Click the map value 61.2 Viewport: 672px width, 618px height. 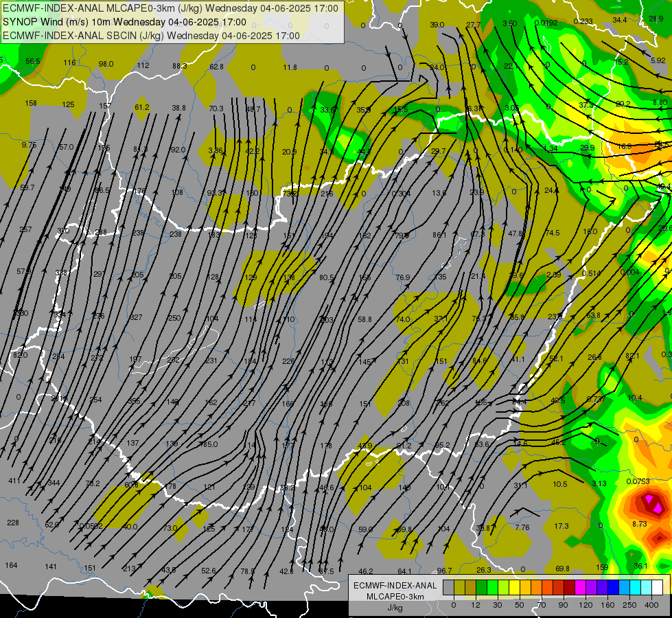(142, 107)
